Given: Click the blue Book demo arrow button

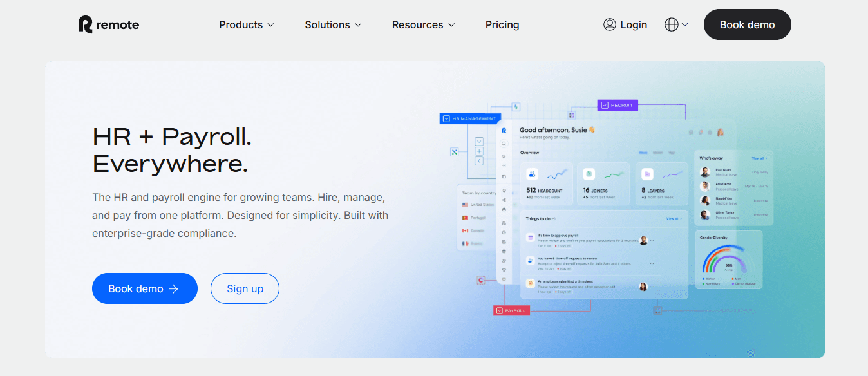Looking at the screenshot, I should (x=145, y=288).
